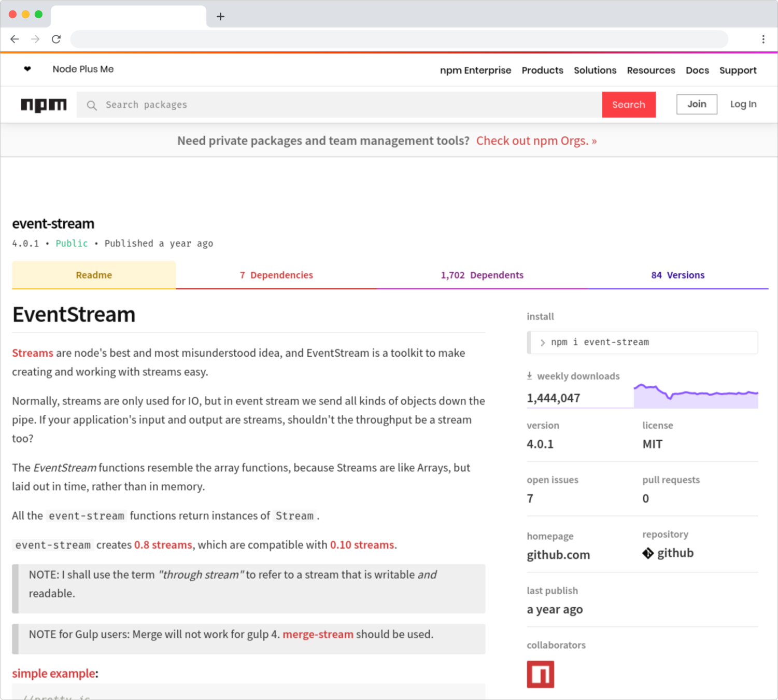
Task: Open the Resources menu item
Action: 651,70
